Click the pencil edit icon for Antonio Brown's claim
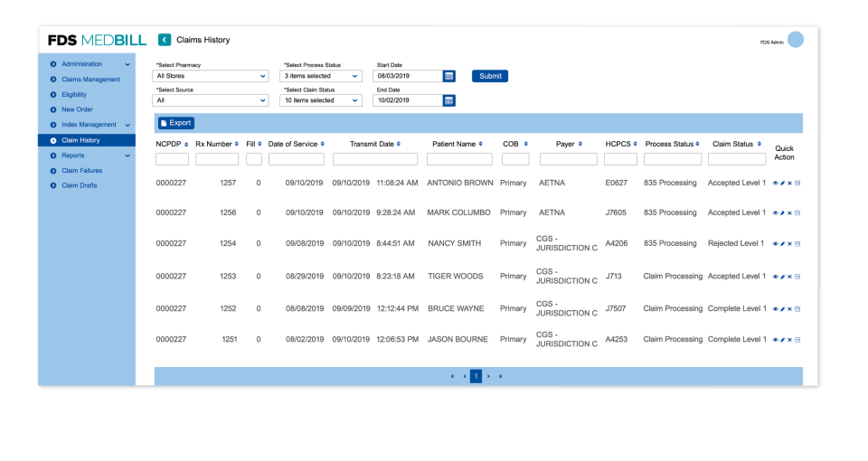The image size is (868, 461). tap(782, 183)
